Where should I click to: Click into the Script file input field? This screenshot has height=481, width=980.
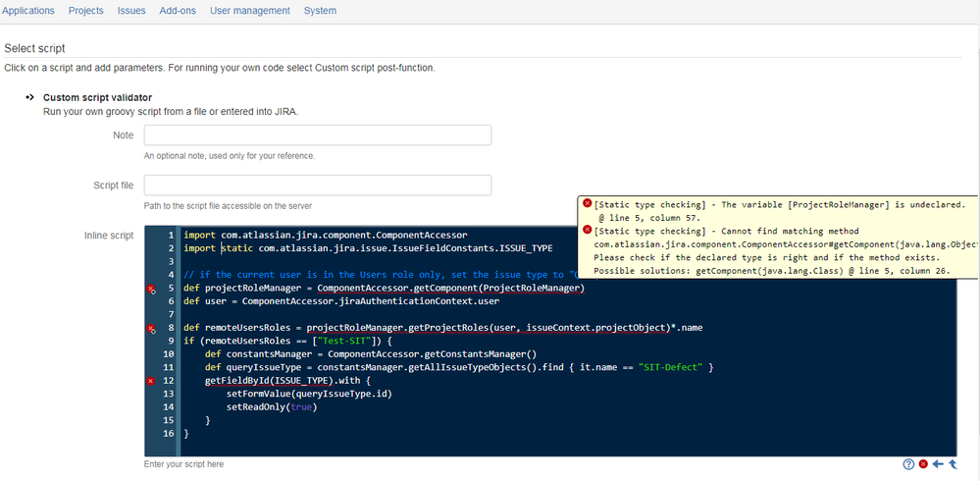tap(318, 186)
